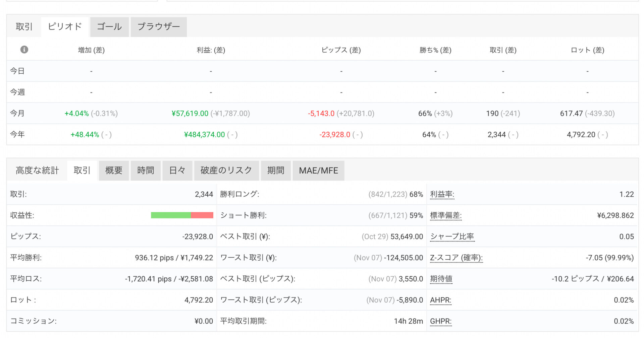Click this month's gain +4.04%
644x338 pixels.
click(x=76, y=114)
